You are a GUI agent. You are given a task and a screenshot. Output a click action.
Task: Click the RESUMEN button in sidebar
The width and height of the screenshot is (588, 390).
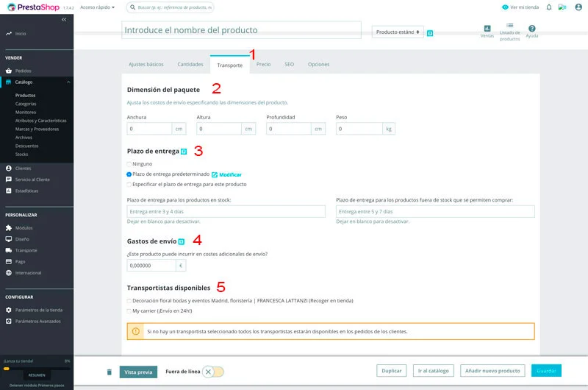[x=37, y=375]
